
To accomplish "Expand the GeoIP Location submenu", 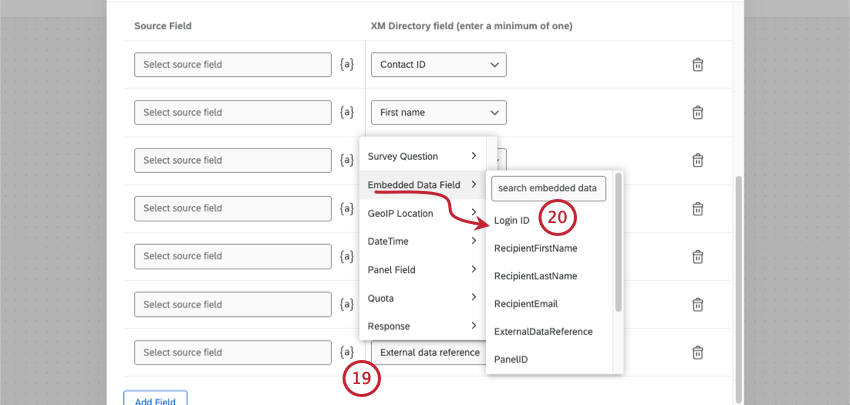I will pos(422,213).
